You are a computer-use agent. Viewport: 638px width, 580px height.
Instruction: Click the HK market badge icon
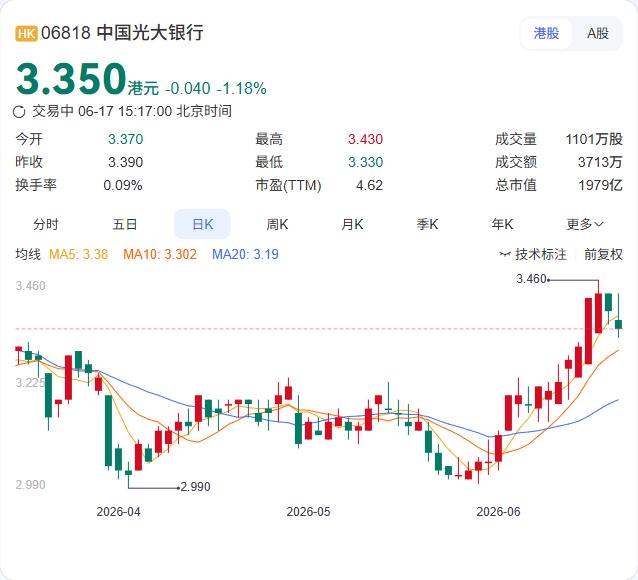pos(26,33)
